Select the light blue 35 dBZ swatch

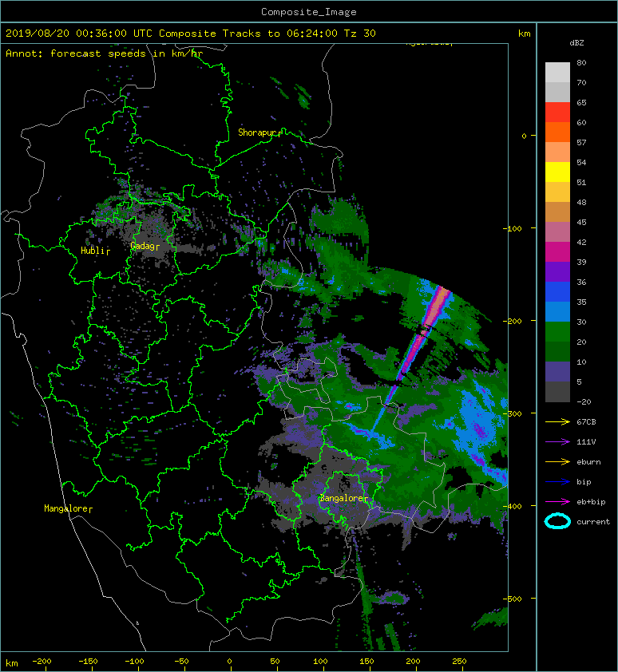[x=557, y=311]
